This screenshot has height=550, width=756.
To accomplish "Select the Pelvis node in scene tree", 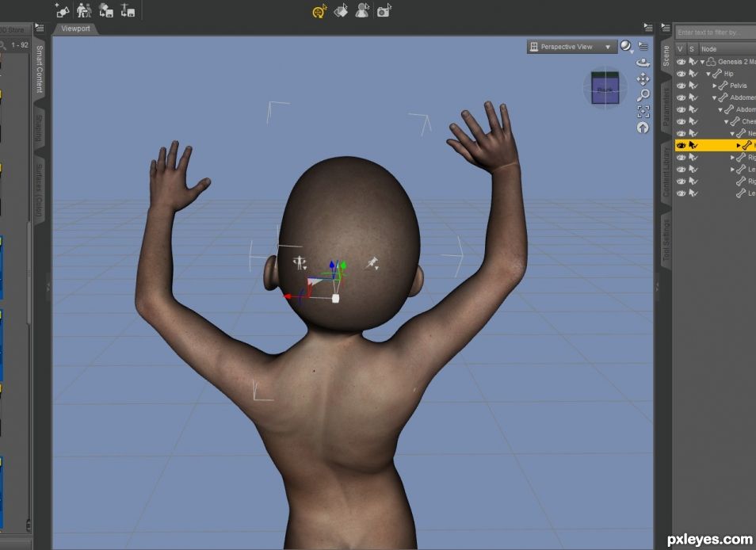I will 738,86.
